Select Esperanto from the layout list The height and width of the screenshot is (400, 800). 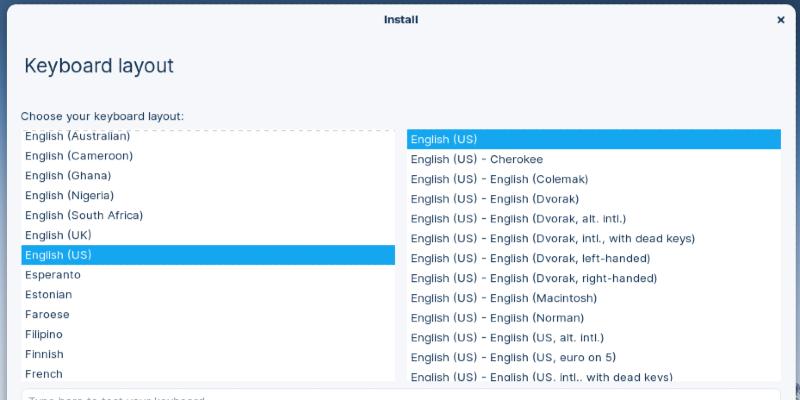[53, 275]
